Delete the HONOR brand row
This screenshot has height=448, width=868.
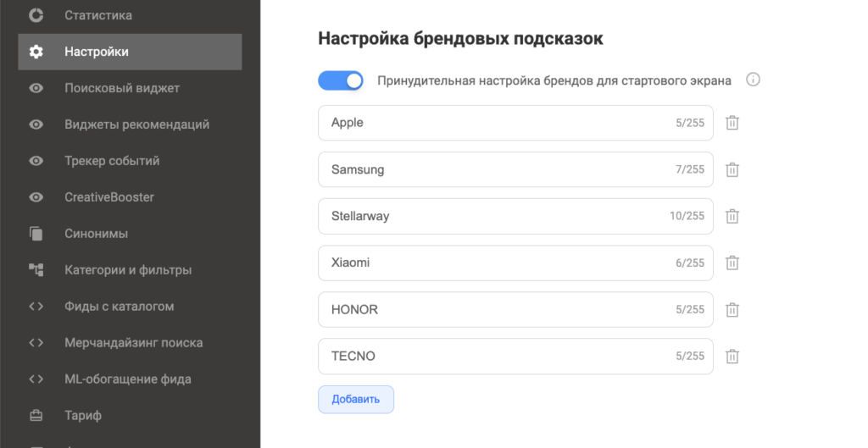(732, 310)
